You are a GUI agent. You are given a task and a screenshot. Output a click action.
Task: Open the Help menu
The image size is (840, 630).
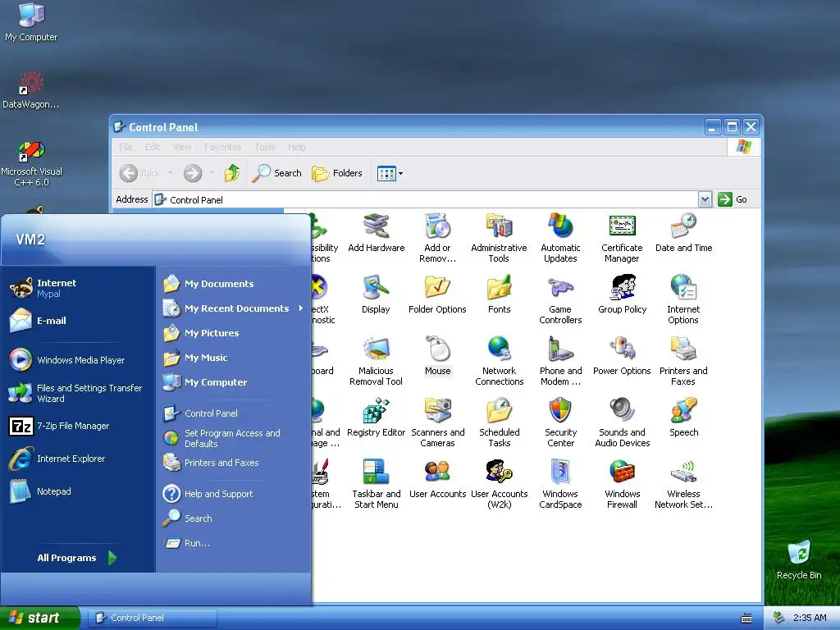296,147
